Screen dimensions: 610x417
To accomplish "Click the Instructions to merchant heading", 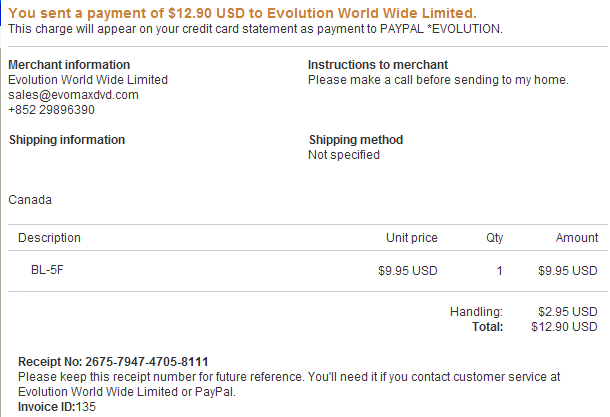I will tap(377, 65).
